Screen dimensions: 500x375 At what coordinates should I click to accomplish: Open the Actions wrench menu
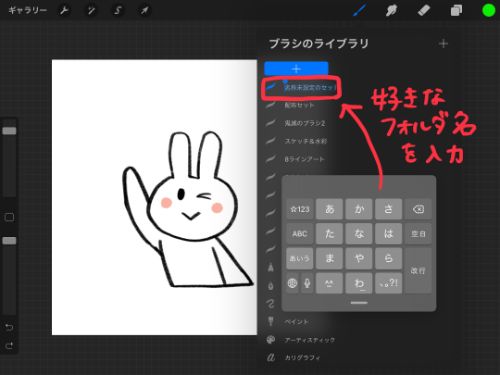[x=64, y=11]
